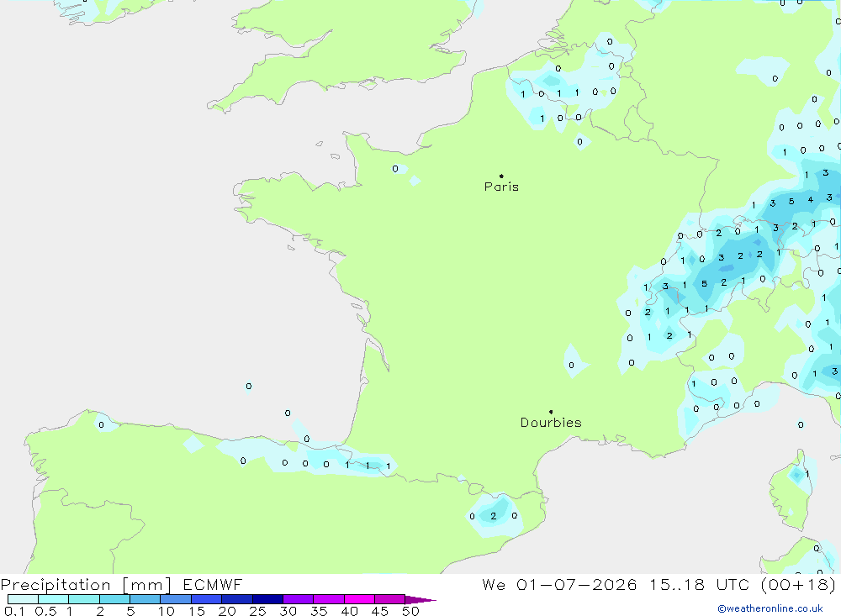Click the legend swatch between 10 and 15
Screen dimensions: 841x616
[176, 599]
